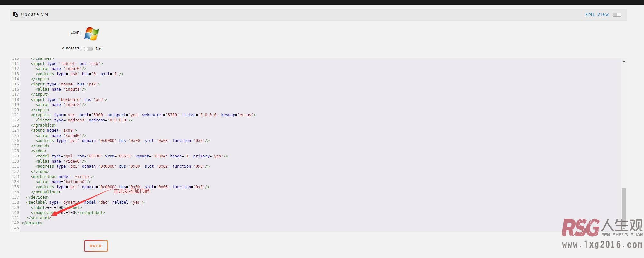Image resolution: width=644 pixels, height=258 pixels.
Task: Click the video model type='qxl' line
Action: pos(132,156)
